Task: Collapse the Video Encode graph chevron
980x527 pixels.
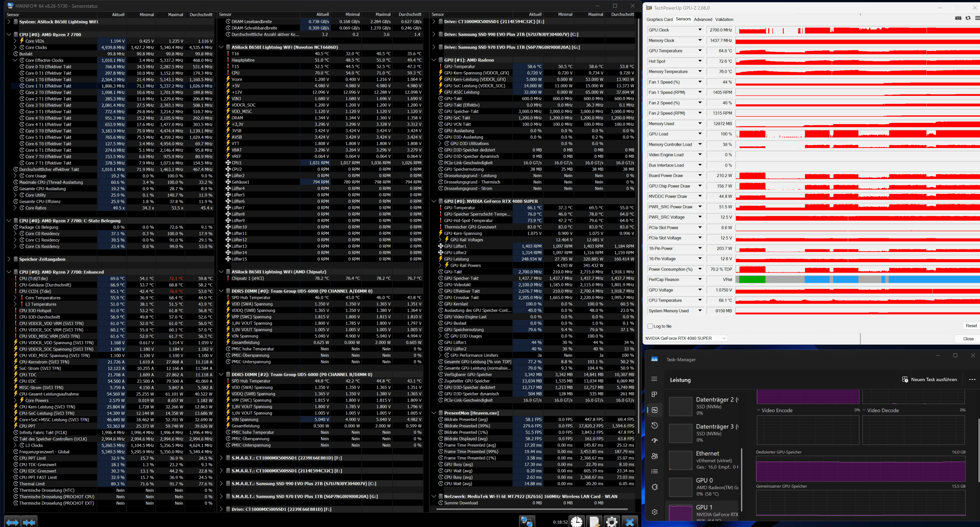Action: [x=758, y=410]
